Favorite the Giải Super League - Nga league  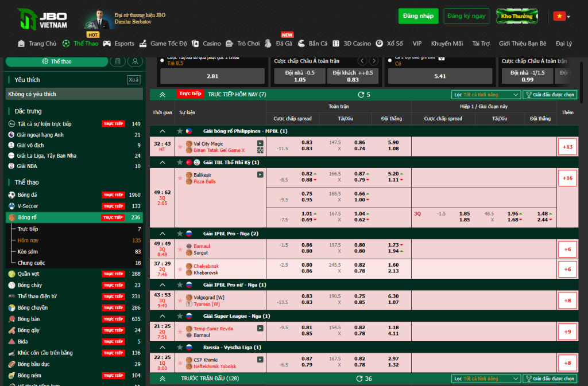click(x=180, y=316)
